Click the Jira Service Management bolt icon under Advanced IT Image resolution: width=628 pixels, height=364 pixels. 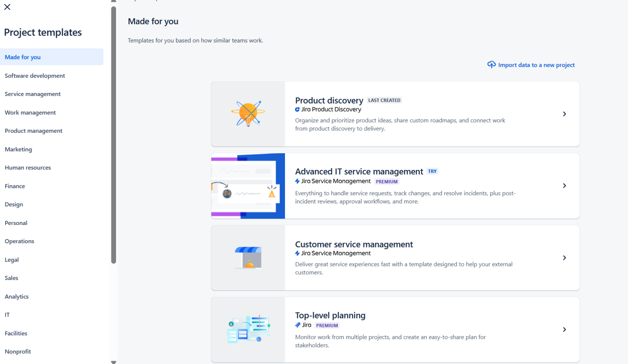297,181
